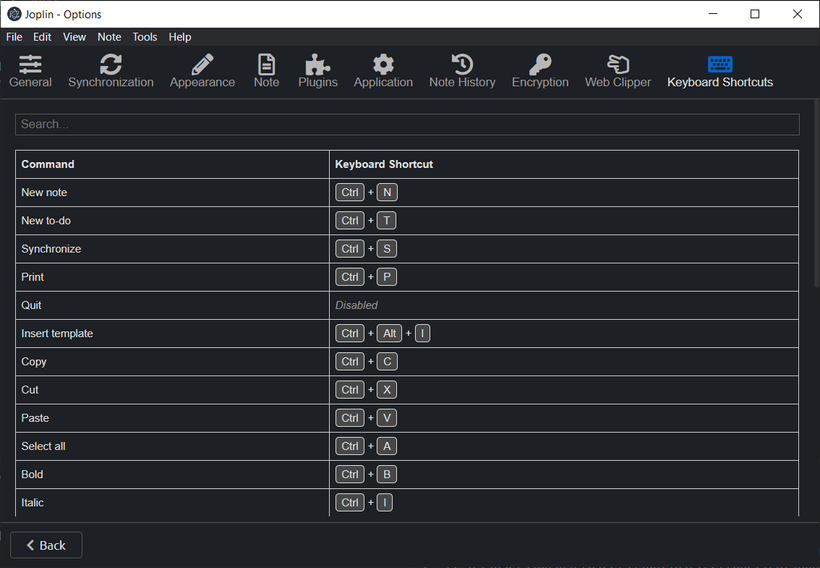Viewport: 820px width, 568px height.
Task: Open the Note settings icon
Action: (x=266, y=65)
